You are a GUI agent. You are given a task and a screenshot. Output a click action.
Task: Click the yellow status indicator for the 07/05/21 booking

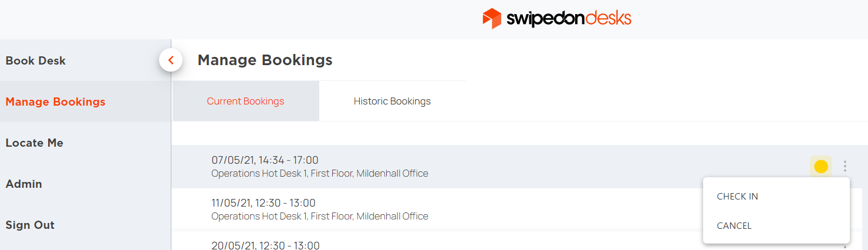pyautogui.click(x=821, y=167)
